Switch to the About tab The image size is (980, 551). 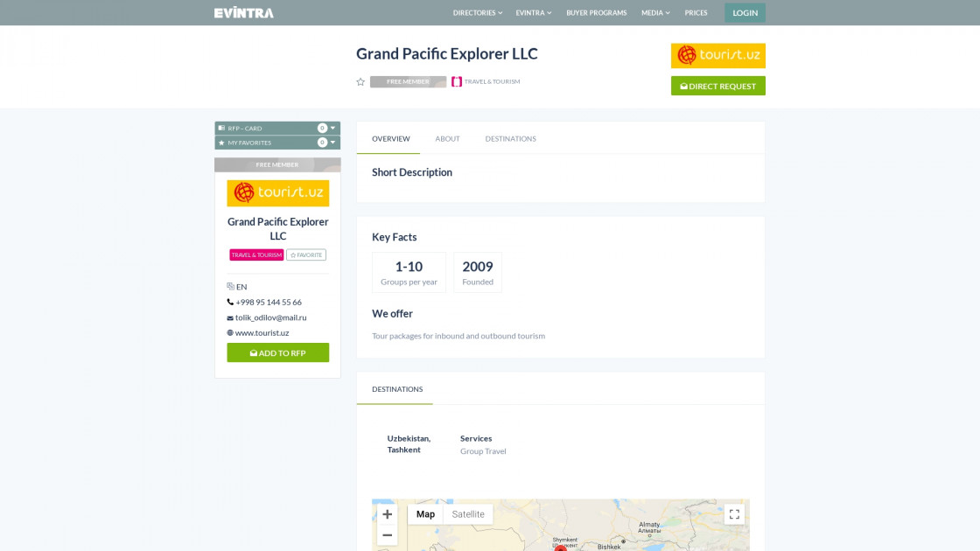click(x=447, y=138)
